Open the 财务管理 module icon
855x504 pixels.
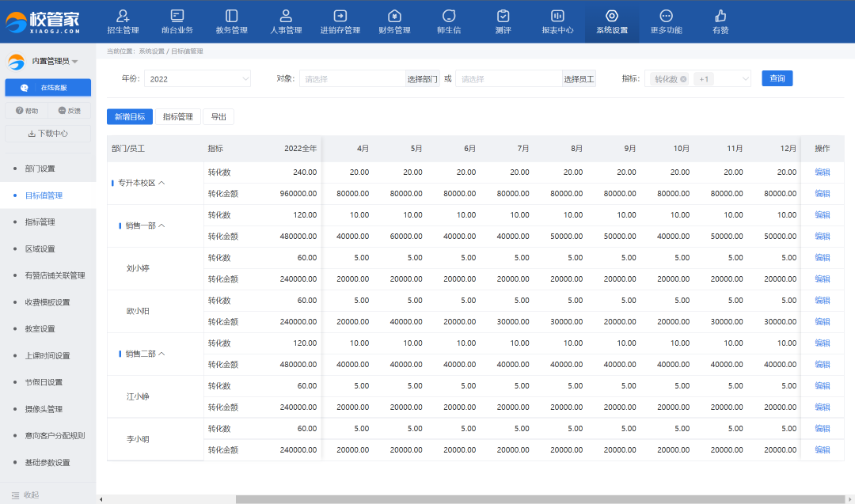tap(394, 17)
